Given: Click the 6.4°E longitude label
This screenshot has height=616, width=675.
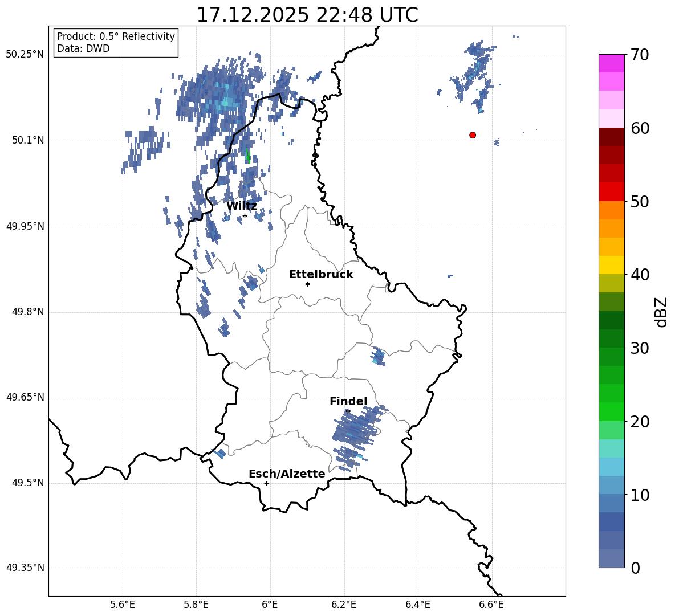Looking at the screenshot, I should [417, 605].
